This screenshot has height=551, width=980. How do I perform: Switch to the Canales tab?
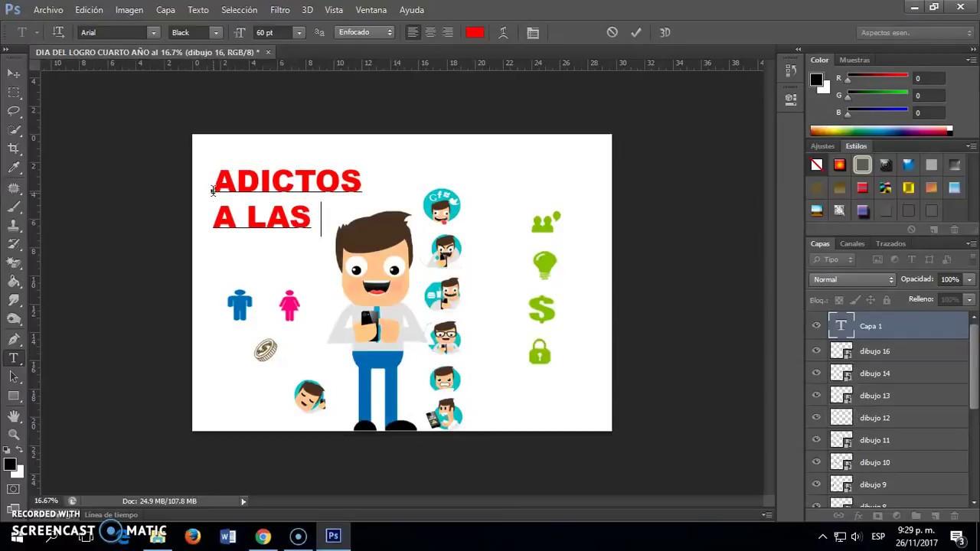pos(852,243)
